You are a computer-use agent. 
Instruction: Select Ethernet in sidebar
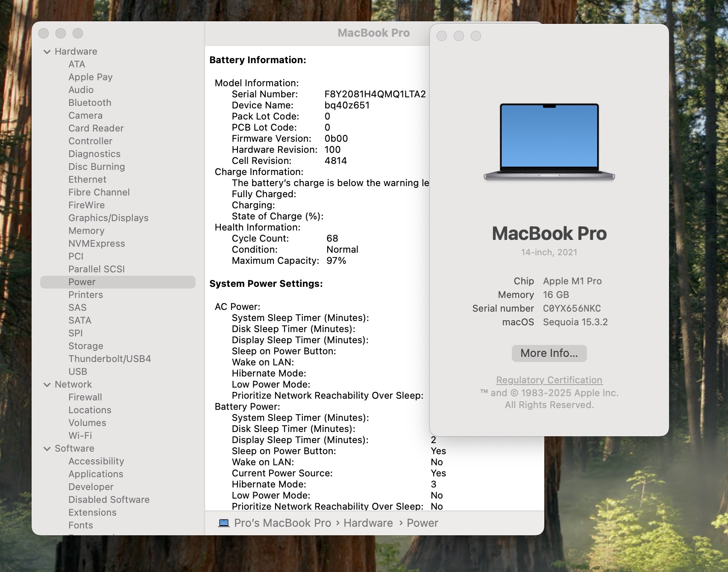(88, 180)
